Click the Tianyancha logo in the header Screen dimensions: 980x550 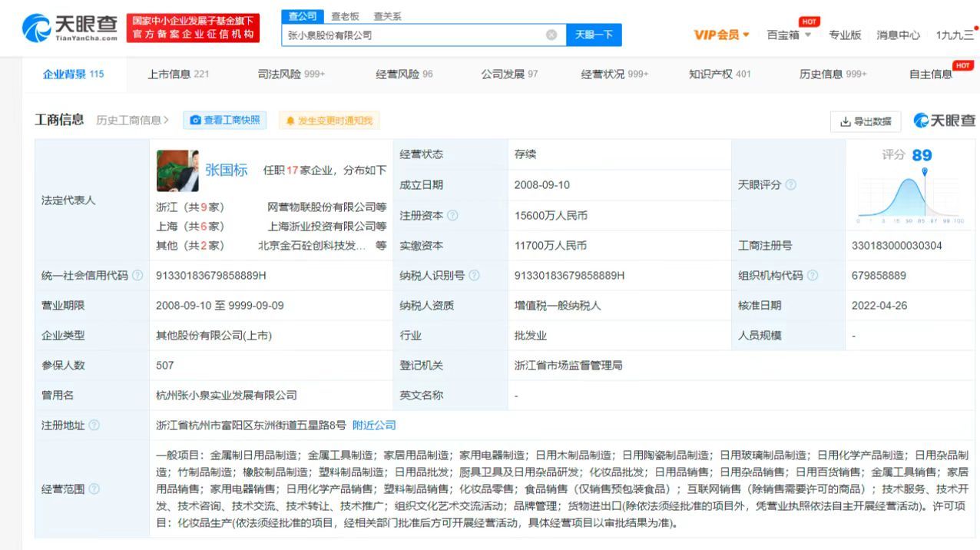coord(71,28)
